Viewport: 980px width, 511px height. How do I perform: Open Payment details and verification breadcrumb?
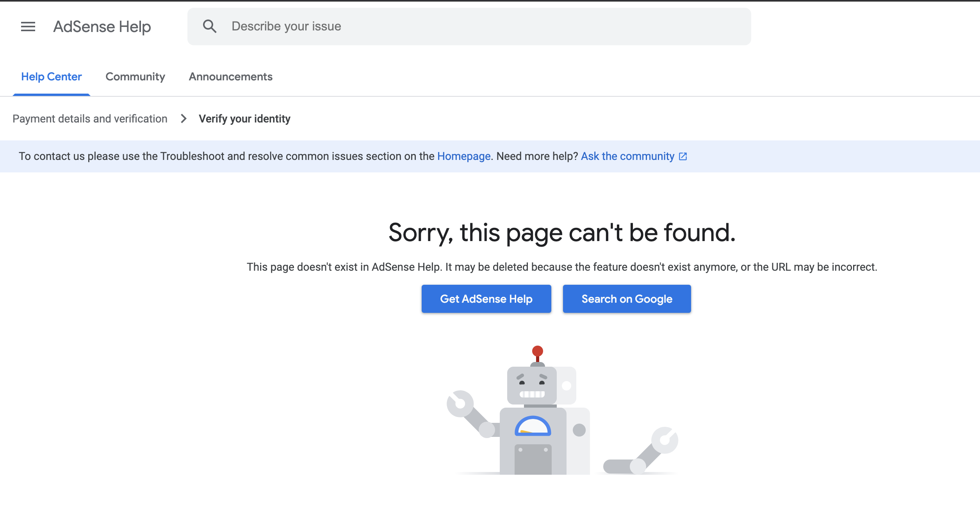click(x=90, y=119)
